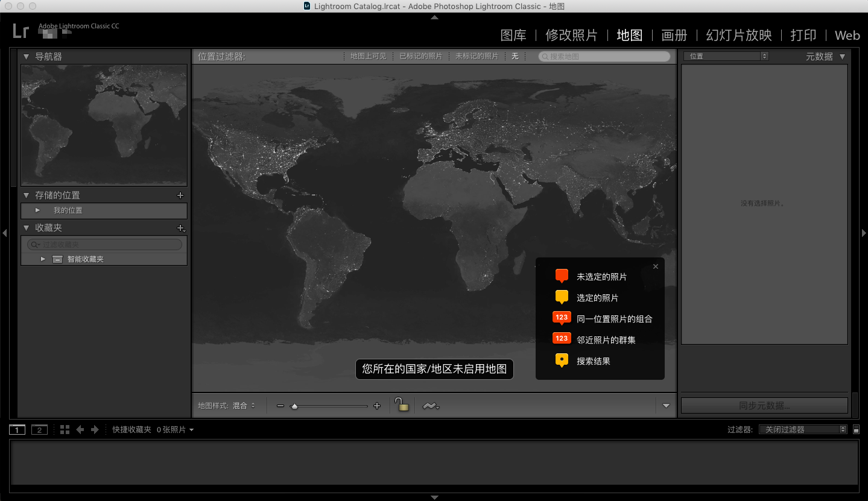The width and height of the screenshot is (868, 501).
Task: Toggle the lock markers padlock icon
Action: coord(402,405)
